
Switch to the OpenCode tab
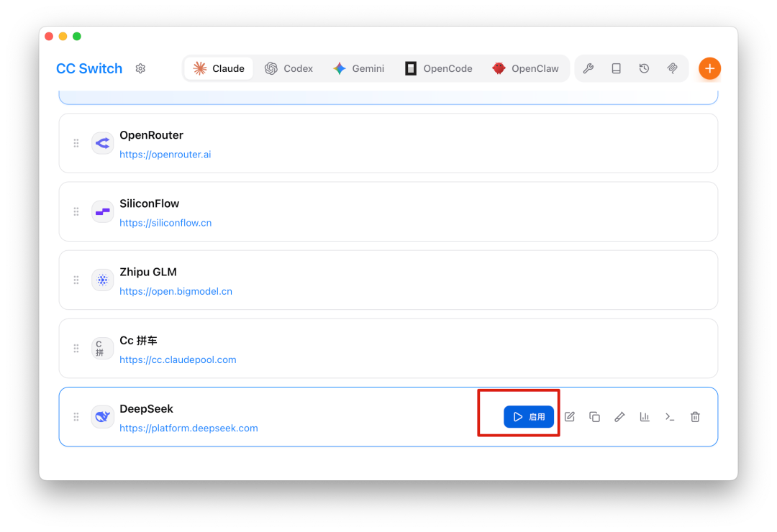pos(439,68)
